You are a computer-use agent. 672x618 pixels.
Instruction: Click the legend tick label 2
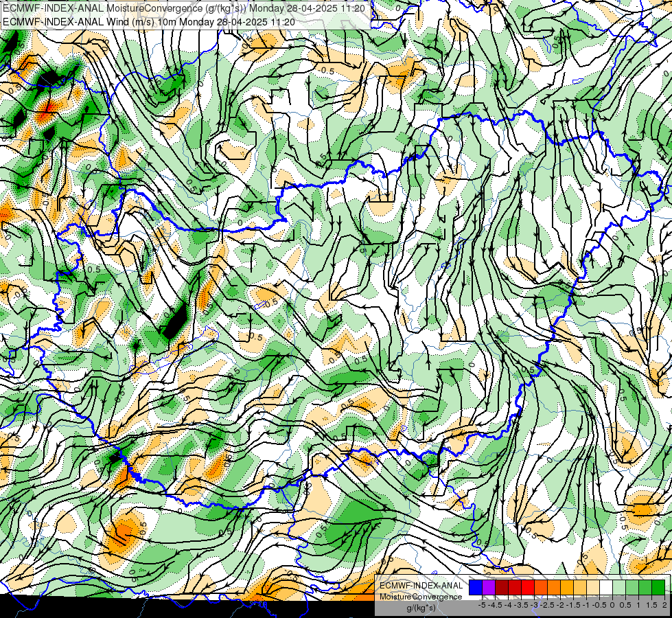point(664,605)
